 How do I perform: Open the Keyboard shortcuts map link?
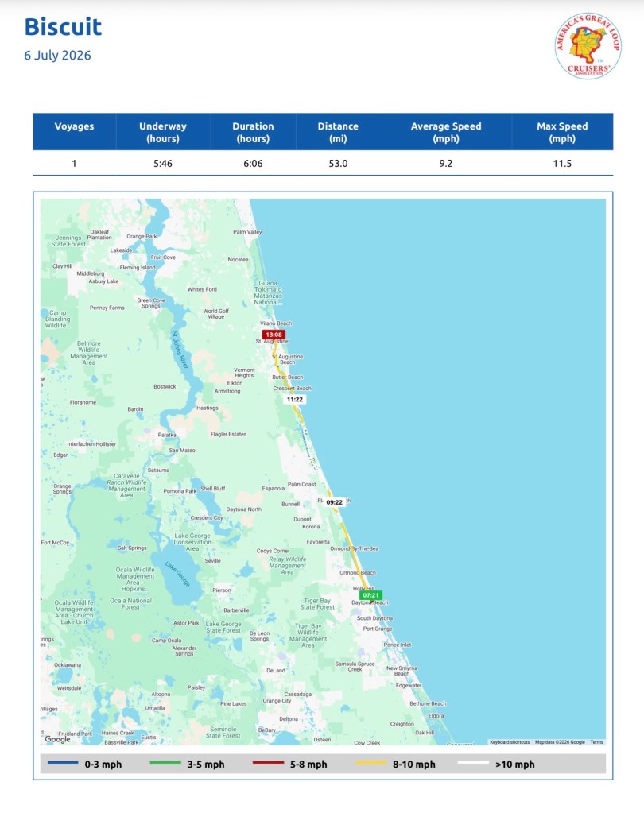point(510,742)
